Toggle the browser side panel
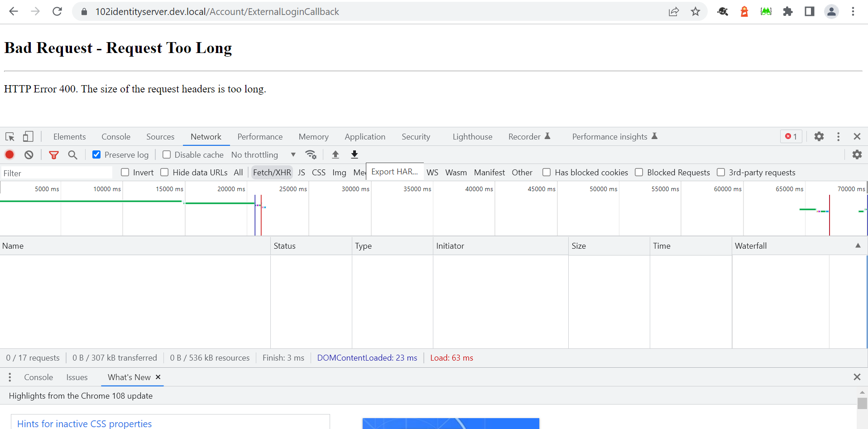The width and height of the screenshot is (868, 429). 810,12
